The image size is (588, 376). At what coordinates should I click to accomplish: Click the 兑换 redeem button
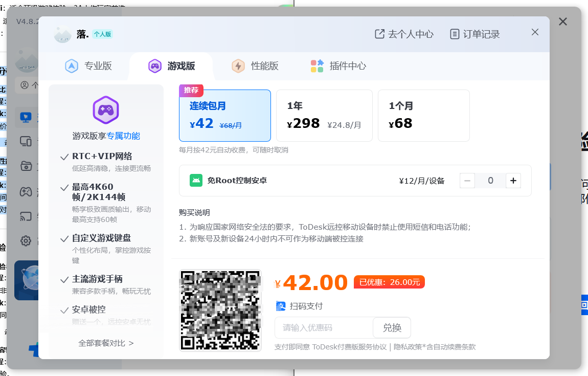[x=392, y=327]
